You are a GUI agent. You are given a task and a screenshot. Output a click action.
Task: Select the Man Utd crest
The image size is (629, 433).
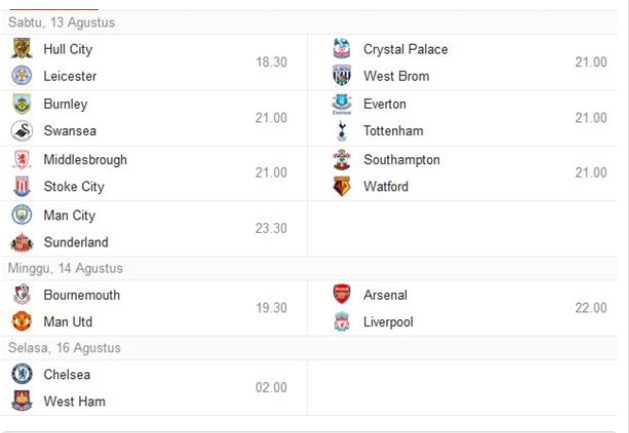pyautogui.click(x=22, y=321)
